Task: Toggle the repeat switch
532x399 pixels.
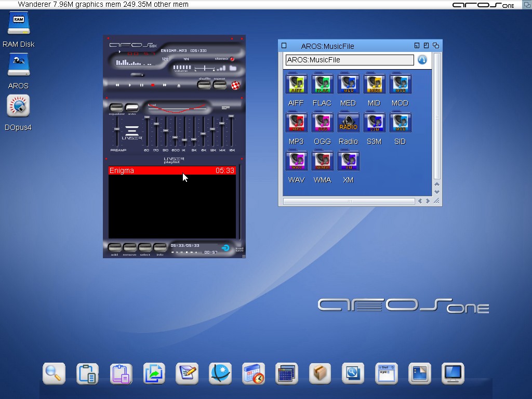Action: click(x=220, y=84)
